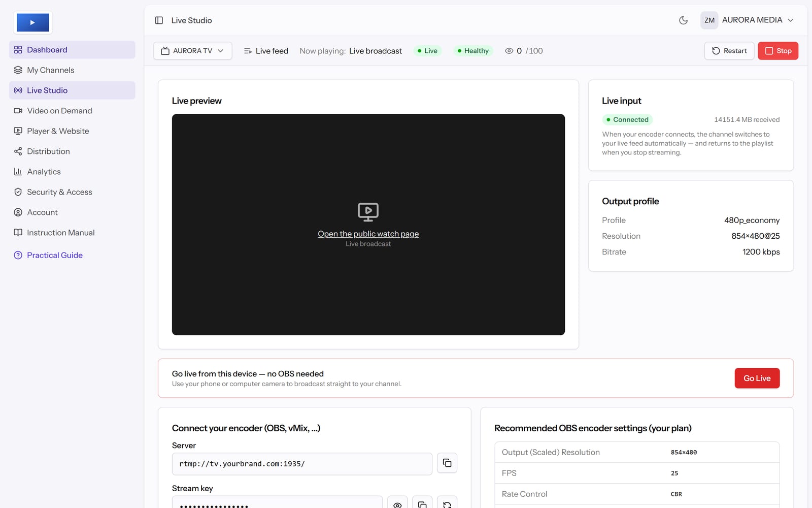Click the screen-play icon in the live preview
This screenshot has height=508, width=812.
click(368, 212)
